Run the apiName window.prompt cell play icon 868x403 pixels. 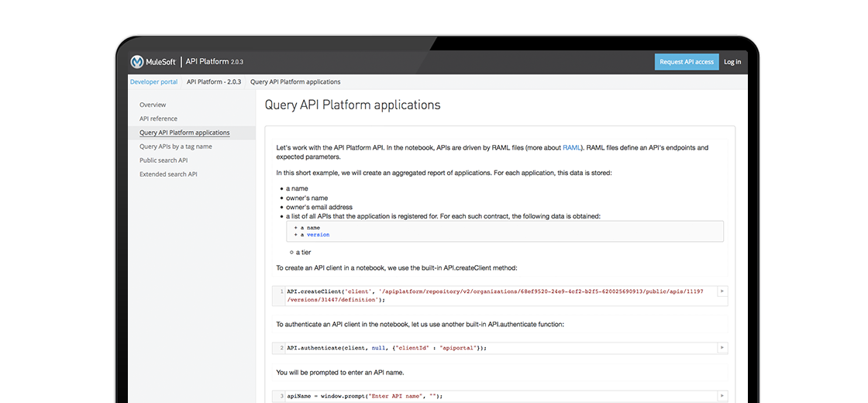click(722, 396)
